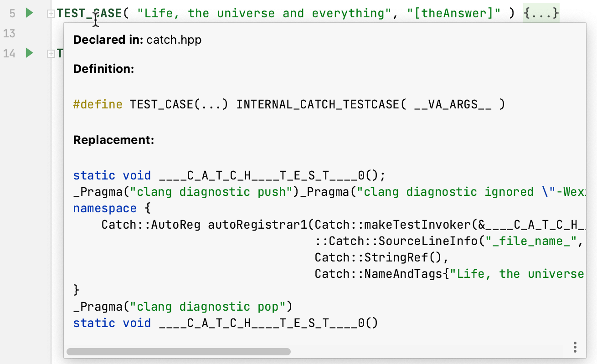Open catch.hpp from the Declared in link
The image size is (597, 364).
173,40
